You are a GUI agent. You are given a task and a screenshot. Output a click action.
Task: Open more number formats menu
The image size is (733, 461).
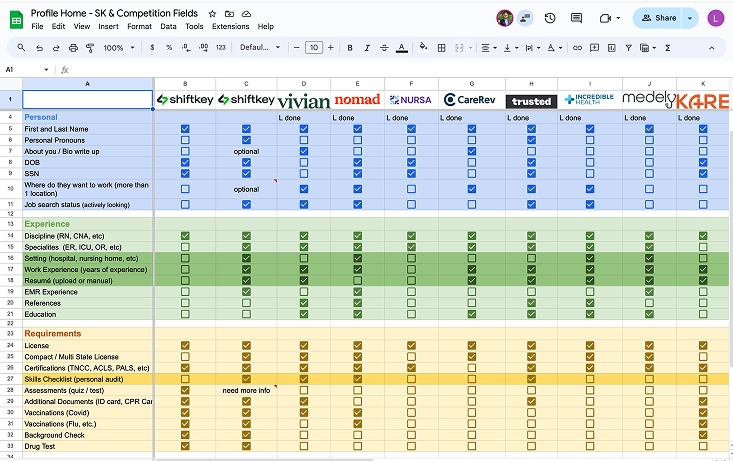coord(221,47)
